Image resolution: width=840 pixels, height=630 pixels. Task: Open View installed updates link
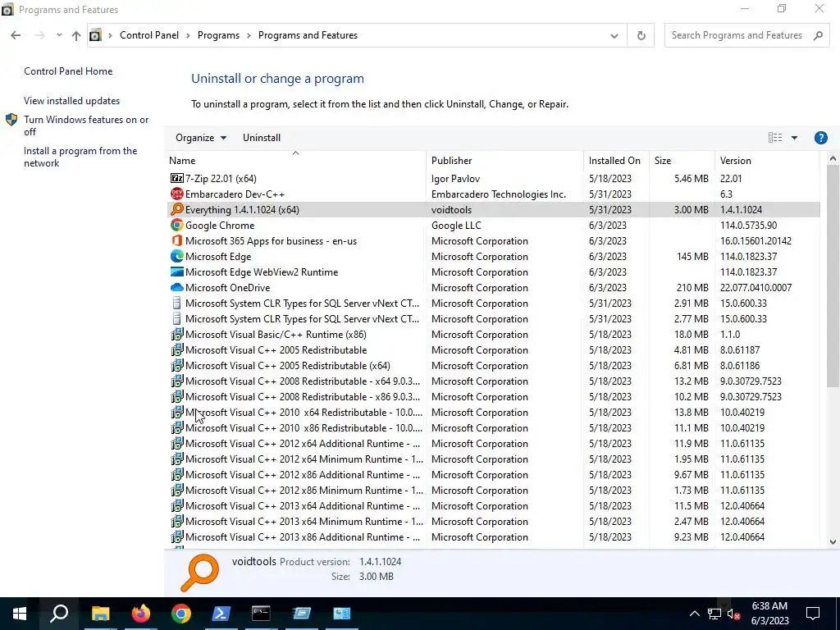click(x=72, y=101)
